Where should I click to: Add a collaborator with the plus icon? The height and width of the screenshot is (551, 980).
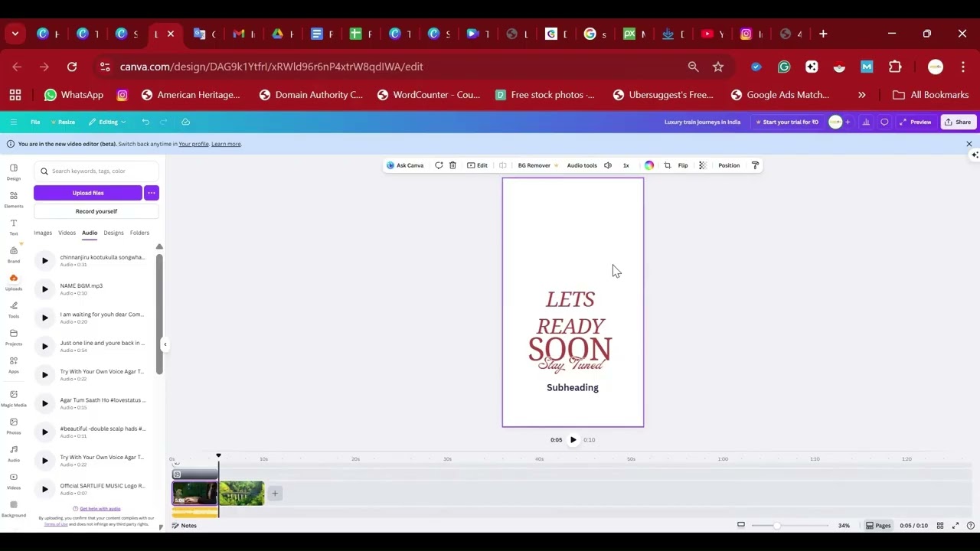point(848,122)
